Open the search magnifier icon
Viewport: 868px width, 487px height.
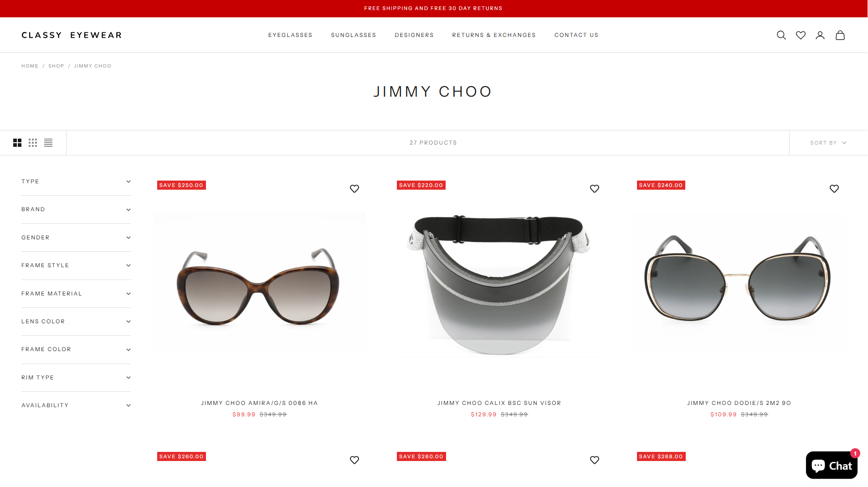coord(781,35)
